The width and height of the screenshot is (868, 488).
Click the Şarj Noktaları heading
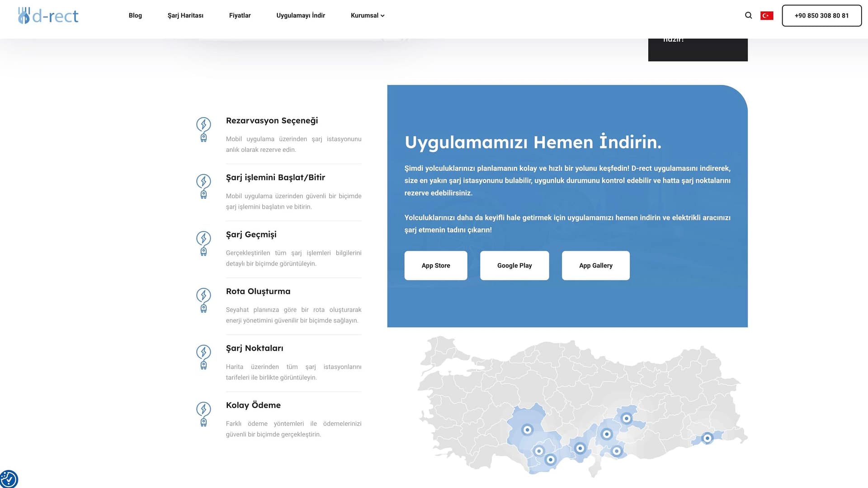(x=255, y=348)
